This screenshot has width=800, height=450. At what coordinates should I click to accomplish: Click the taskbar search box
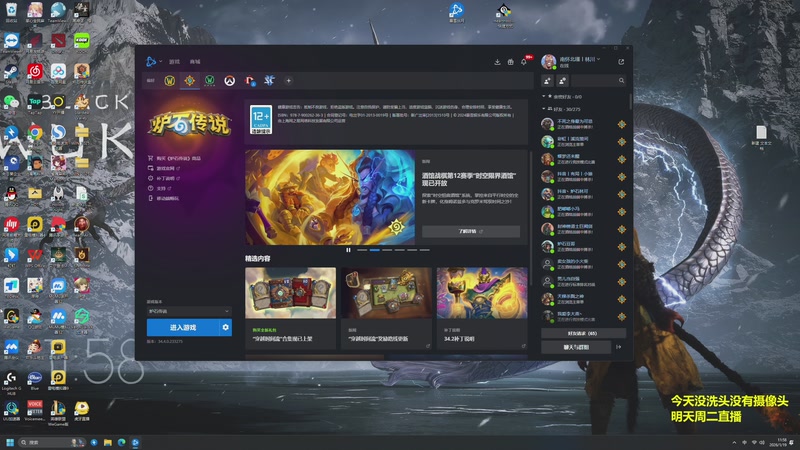pyautogui.click(x=51, y=442)
